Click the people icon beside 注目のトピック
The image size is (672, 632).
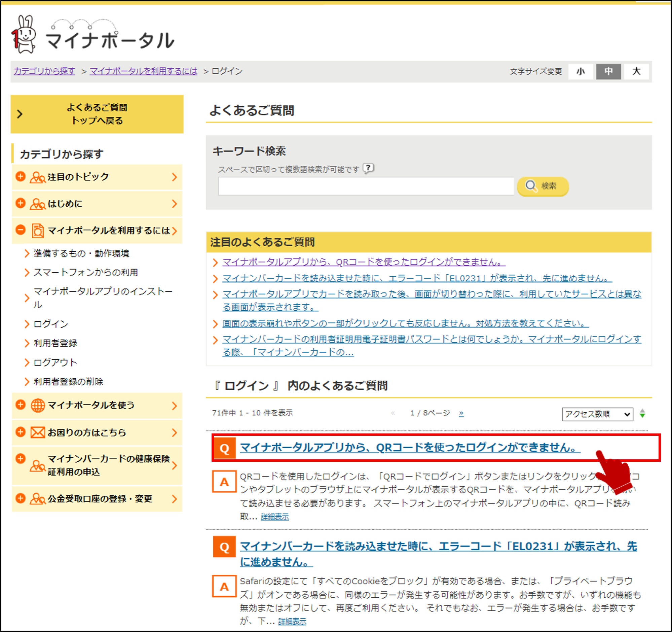click(x=37, y=177)
